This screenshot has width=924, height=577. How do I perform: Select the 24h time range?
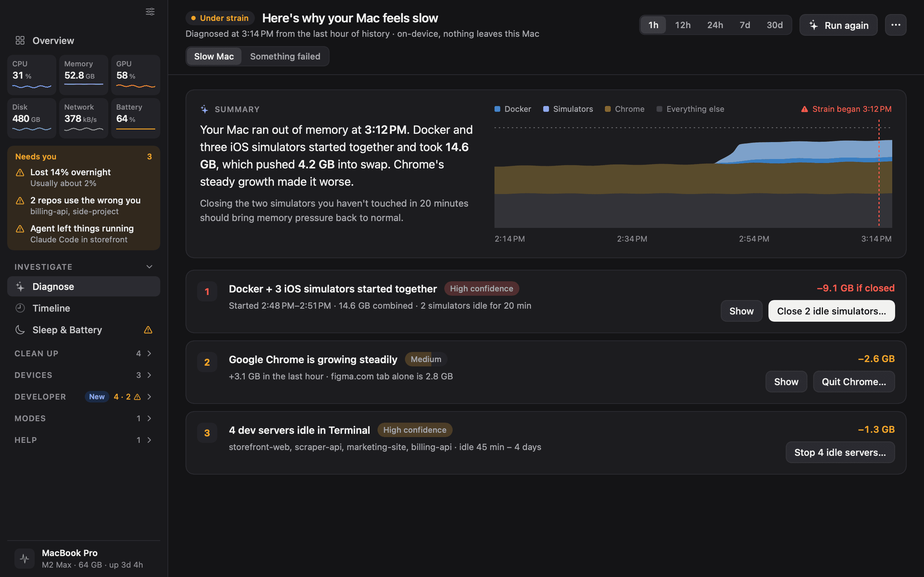tap(715, 25)
